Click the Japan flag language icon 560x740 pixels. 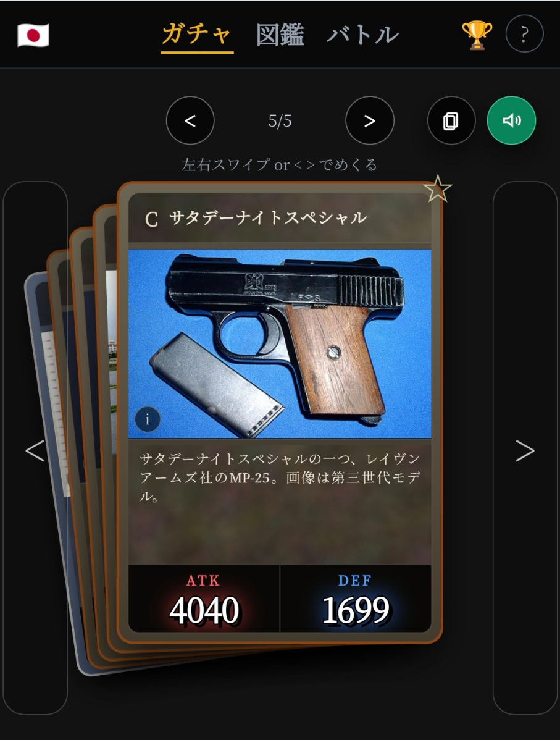[33, 35]
